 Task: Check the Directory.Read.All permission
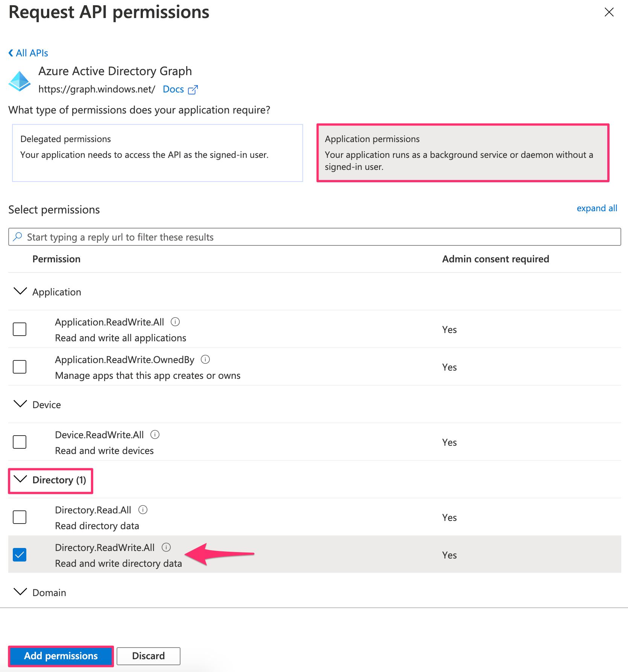[19, 517]
